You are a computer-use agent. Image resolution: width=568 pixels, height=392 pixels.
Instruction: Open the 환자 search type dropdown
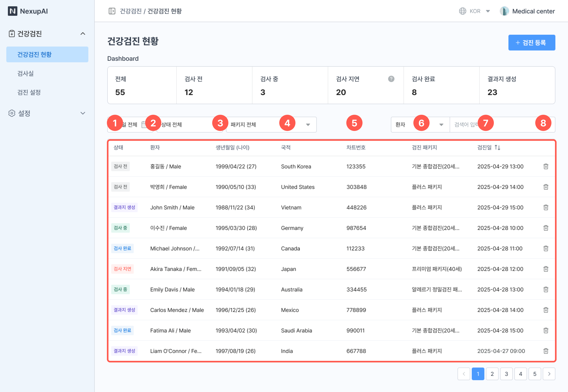[441, 125]
